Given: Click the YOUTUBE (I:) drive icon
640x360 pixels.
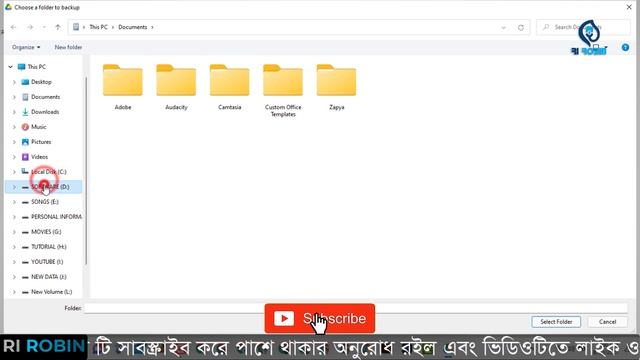Looking at the screenshot, I should pos(25,262).
